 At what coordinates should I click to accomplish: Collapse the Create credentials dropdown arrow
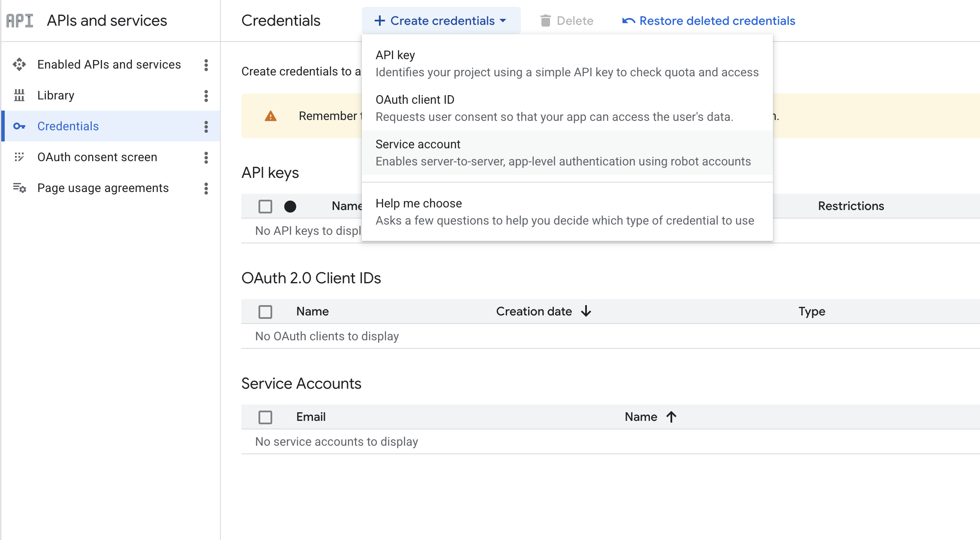[503, 21]
